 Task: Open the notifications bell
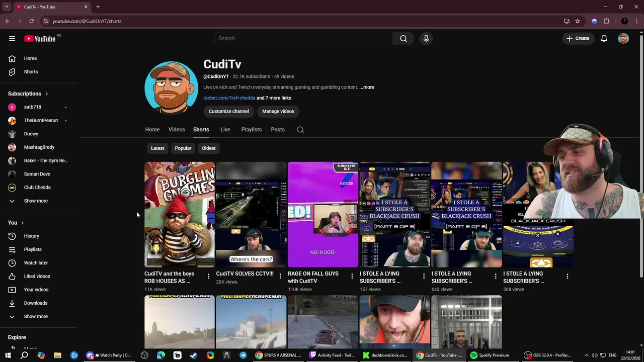click(x=604, y=38)
